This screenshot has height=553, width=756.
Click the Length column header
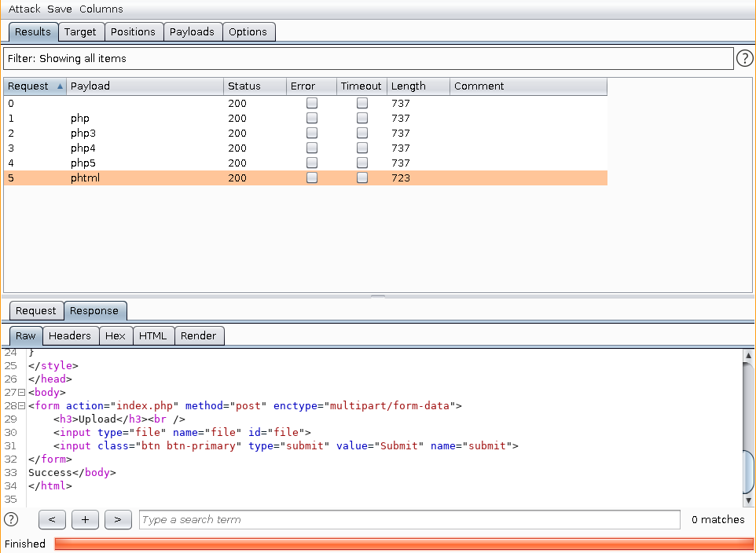(409, 86)
